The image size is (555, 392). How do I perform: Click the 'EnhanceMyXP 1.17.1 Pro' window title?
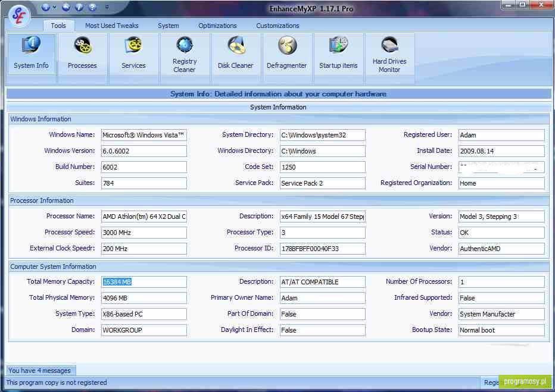pyautogui.click(x=311, y=8)
